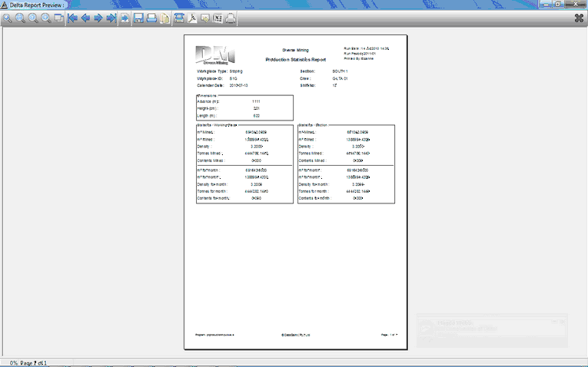Screen dimensions: 588x367
Task: Click the Page 1 of 1 status text
Action: pyautogui.click(x=33, y=363)
